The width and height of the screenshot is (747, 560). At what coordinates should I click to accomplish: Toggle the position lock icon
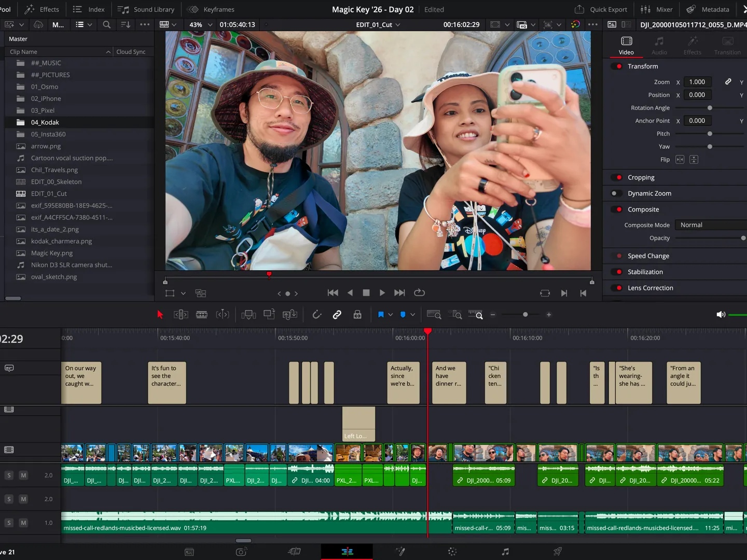(357, 315)
